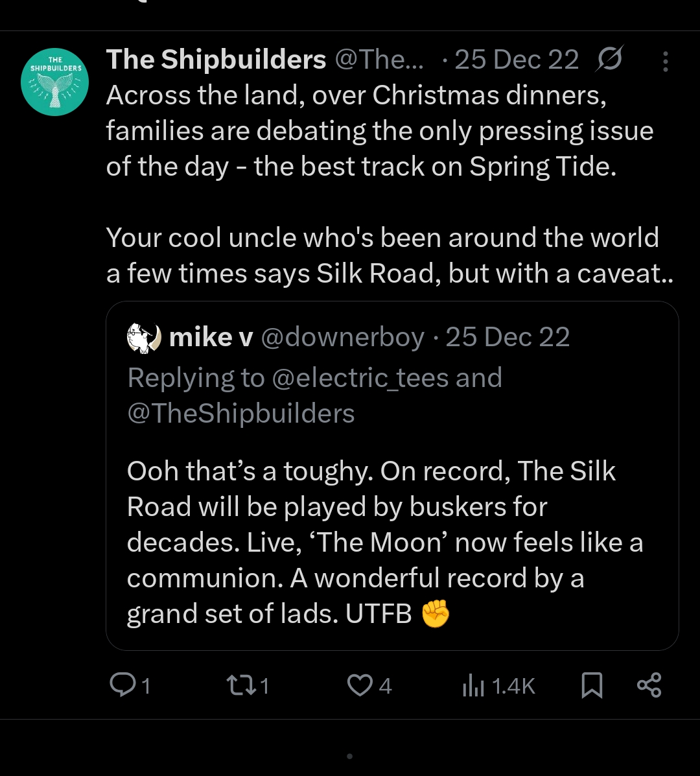View tweet analytics bar-chart icon

[x=474, y=685]
